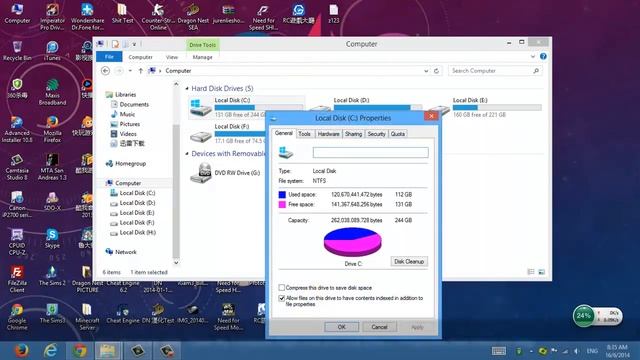Uncheck allow files to be indexed

pyautogui.click(x=282, y=298)
